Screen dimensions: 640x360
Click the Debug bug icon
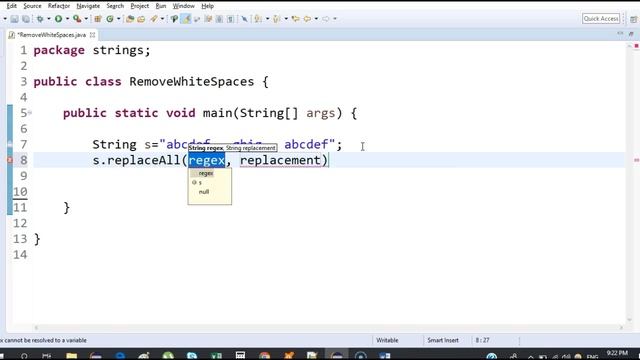click(x=40, y=19)
